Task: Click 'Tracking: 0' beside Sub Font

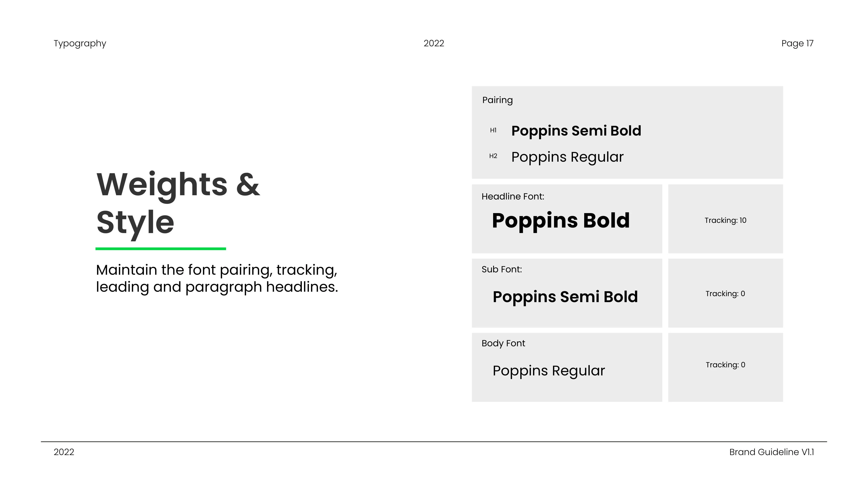Action: [725, 294]
